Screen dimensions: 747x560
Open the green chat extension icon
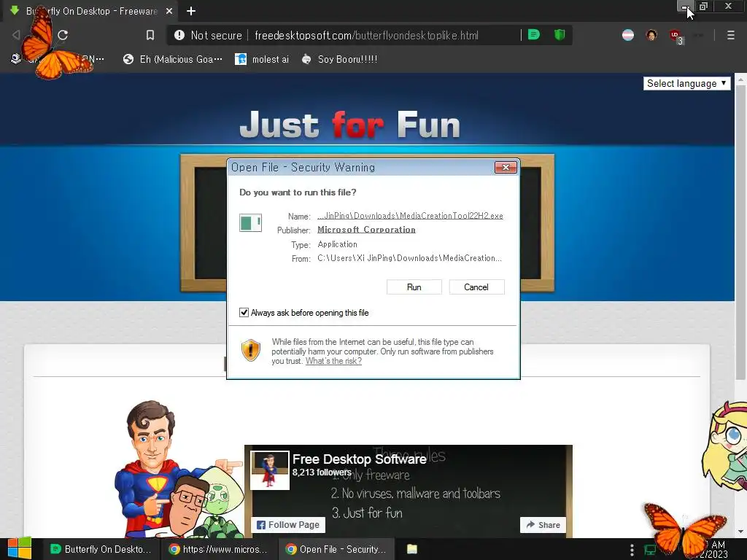534,34
